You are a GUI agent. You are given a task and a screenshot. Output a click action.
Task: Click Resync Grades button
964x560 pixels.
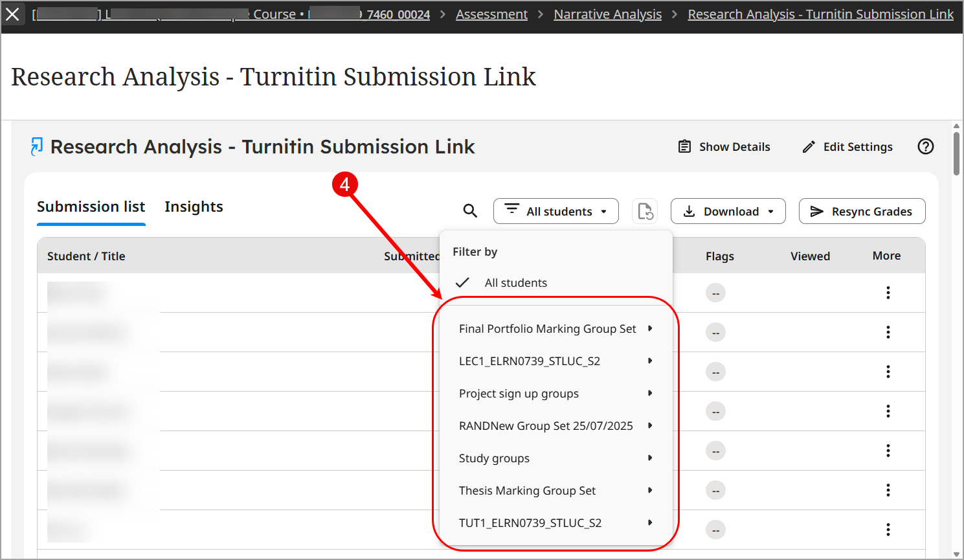tap(862, 211)
